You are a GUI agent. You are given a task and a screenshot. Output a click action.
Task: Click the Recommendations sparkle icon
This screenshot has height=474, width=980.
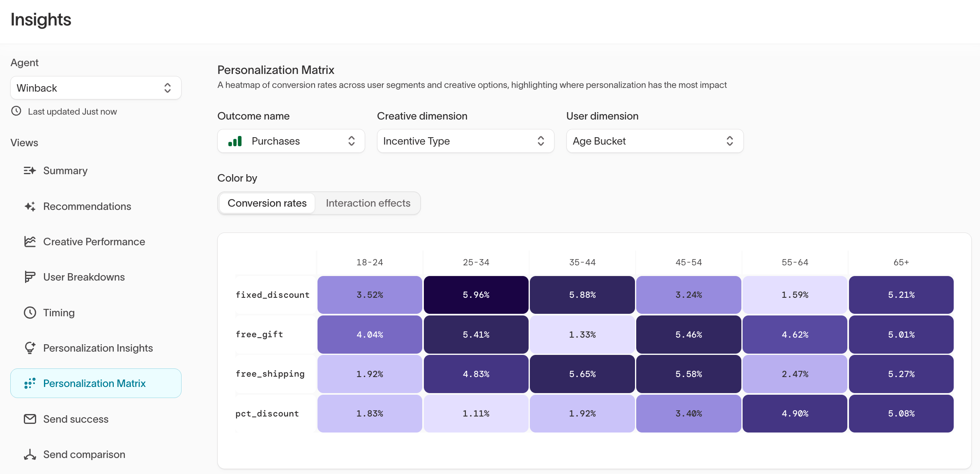pos(30,206)
